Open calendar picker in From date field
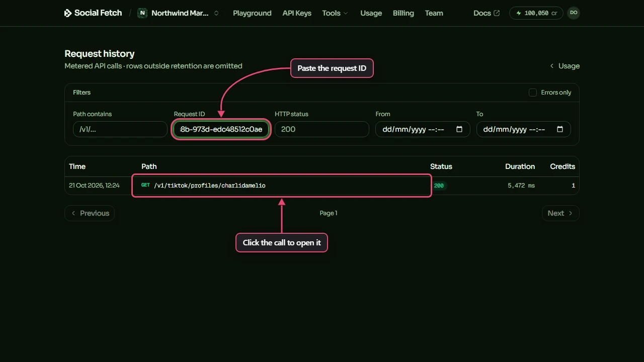 pyautogui.click(x=459, y=129)
